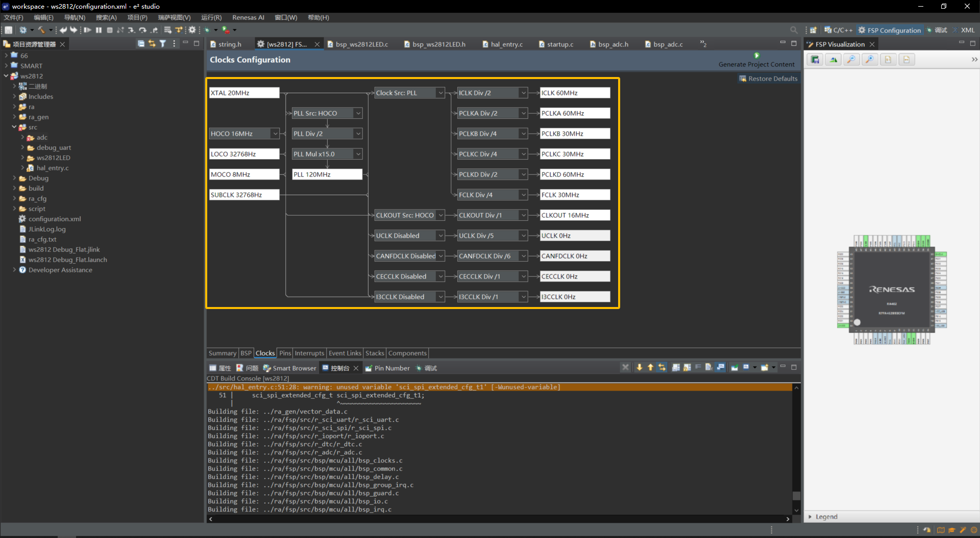Switch to Pins configuration tab
Image resolution: width=980 pixels, height=538 pixels.
[x=285, y=353]
